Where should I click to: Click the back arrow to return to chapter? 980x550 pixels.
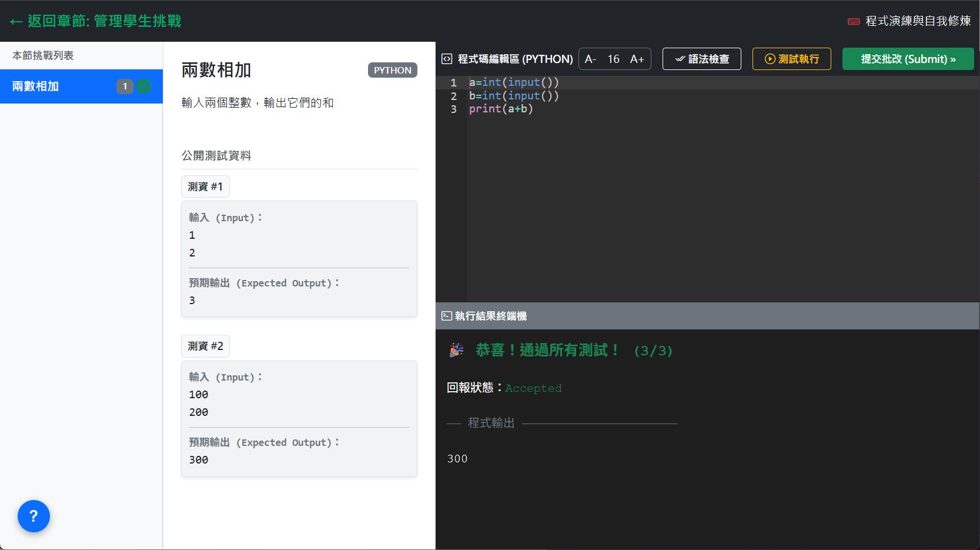(x=16, y=22)
